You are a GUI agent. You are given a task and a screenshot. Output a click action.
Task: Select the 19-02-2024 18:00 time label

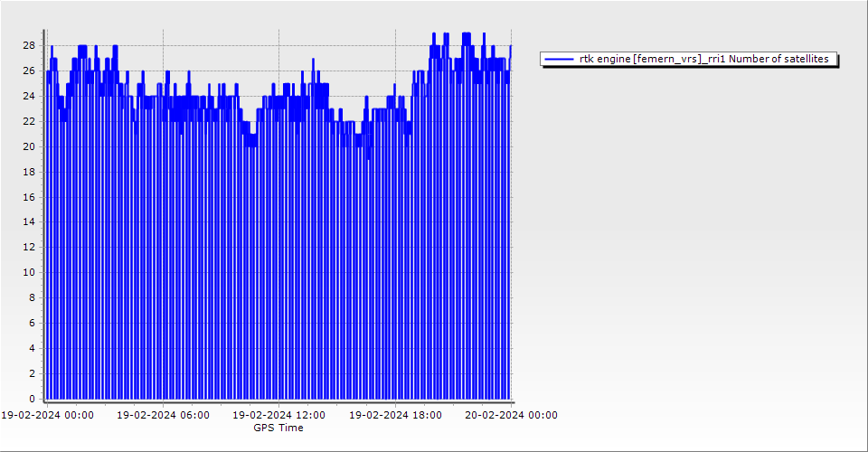pos(395,416)
